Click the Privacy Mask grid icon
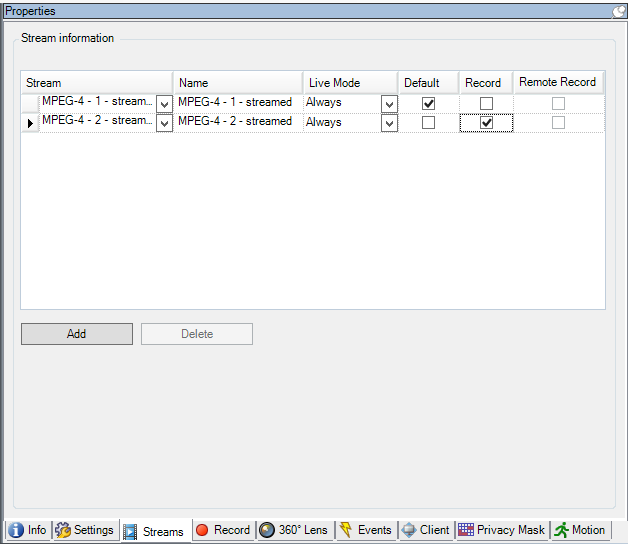The width and height of the screenshot is (628, 544). 466,530
